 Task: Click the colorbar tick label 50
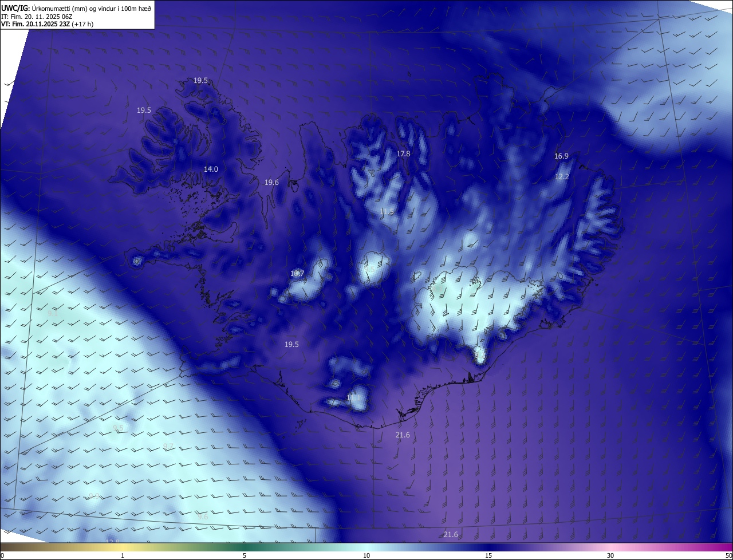pyautogui.click(x=728, y=555)
